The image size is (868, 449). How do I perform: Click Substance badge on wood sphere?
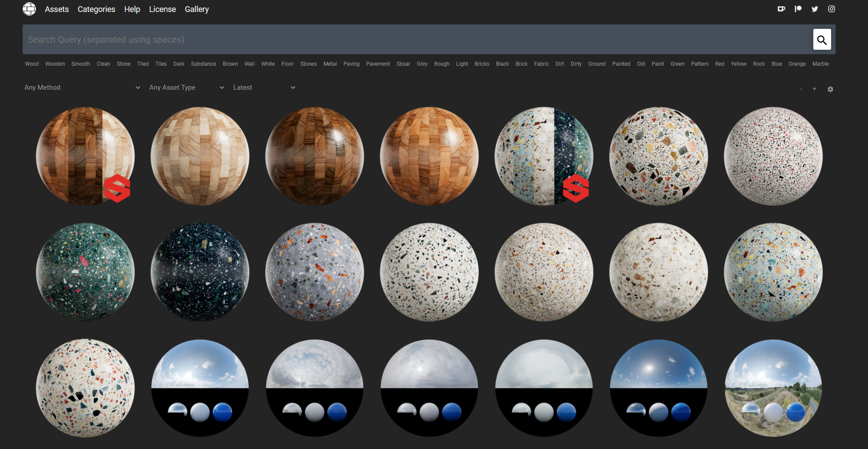[x=117, y=188]
